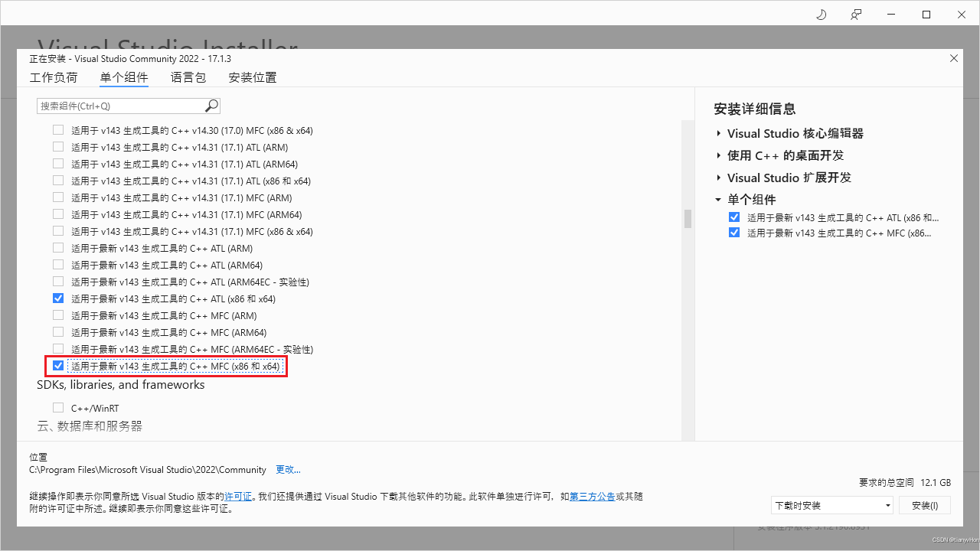Check latest C++ ATL (ARM64EC - 实验性) box

pos(58,282)
